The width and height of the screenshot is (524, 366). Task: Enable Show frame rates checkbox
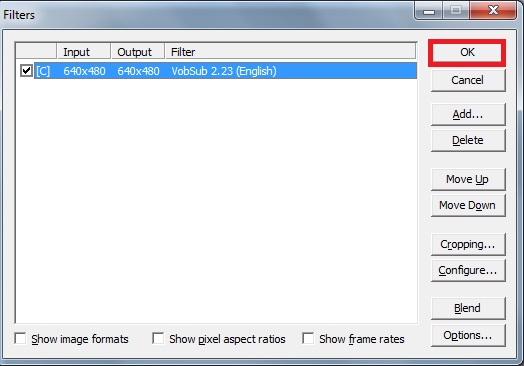tap(308, 338)
